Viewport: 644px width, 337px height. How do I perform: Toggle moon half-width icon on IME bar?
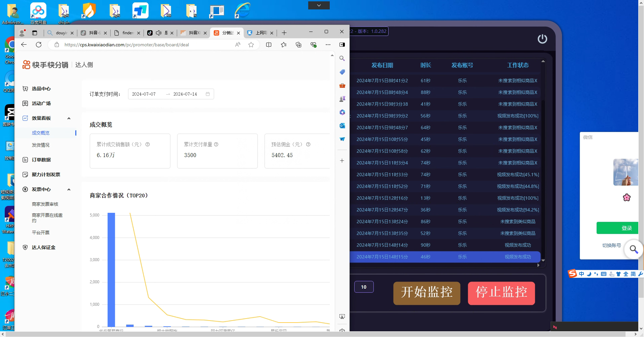pyautogui.click(x=589, y=274)
